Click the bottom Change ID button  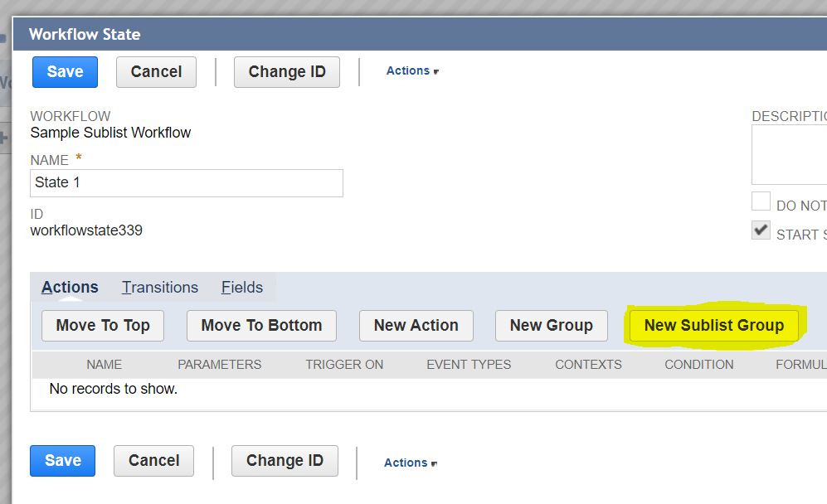pos(285,461)
